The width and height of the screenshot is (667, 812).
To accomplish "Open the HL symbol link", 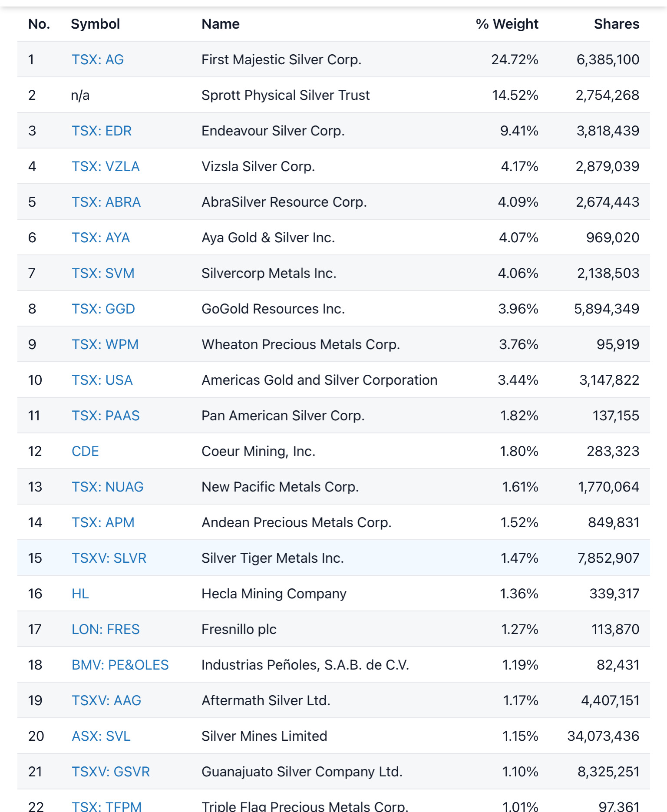I will tap(80, 594).
